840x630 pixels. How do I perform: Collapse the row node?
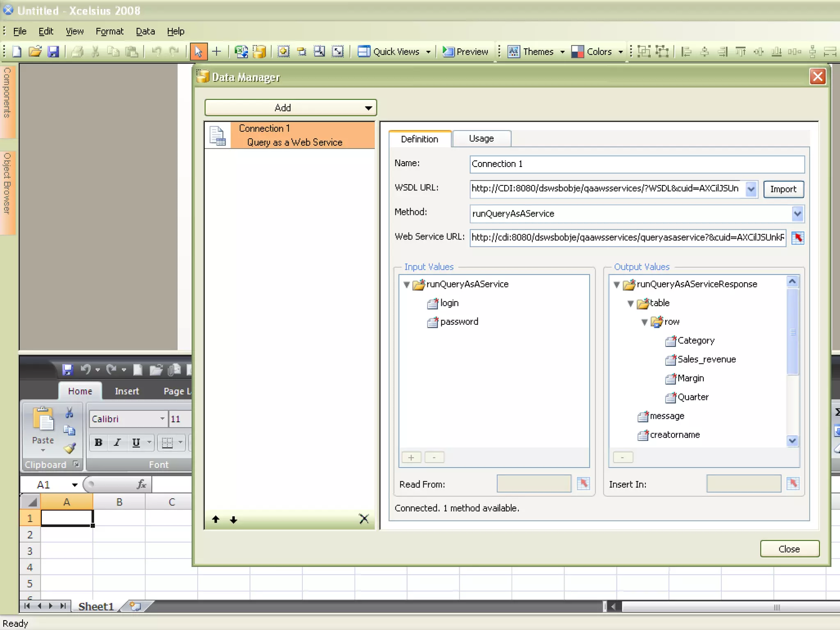coord(644,322)
